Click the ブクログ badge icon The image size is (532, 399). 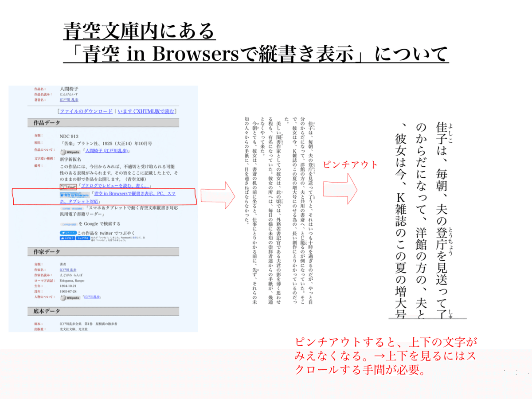(68, 186)
